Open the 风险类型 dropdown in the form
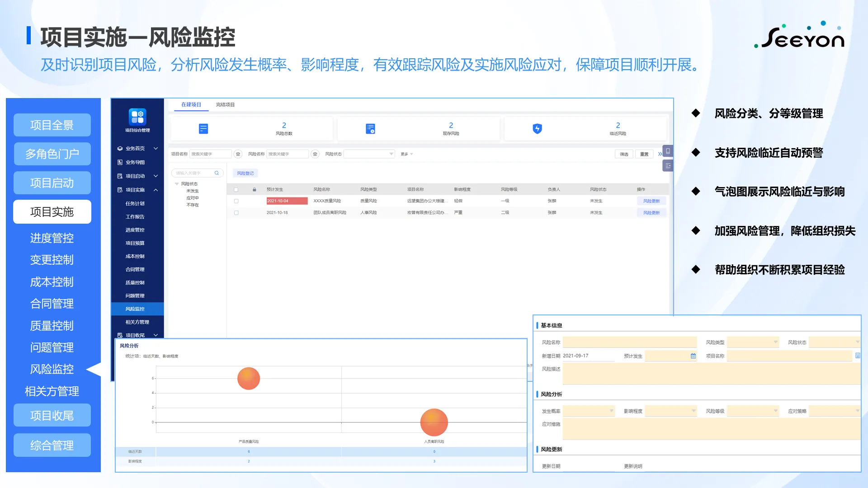 tap(753, 343)
